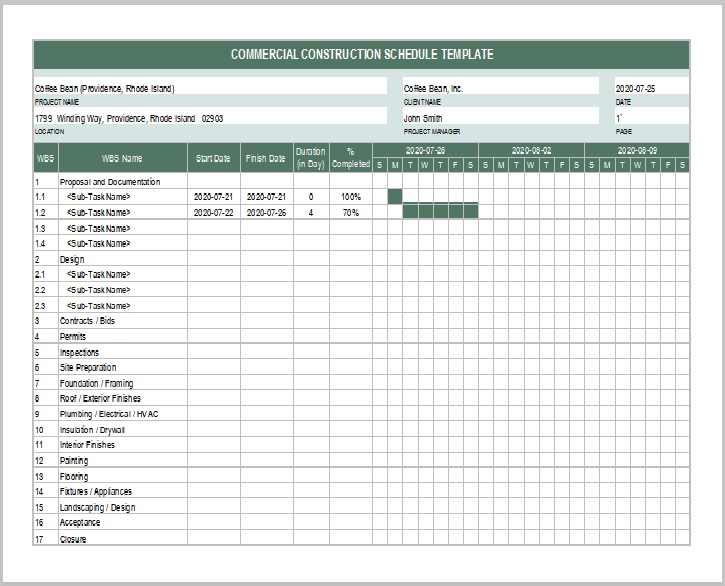Click the green Gantt bar for task 1.1
The width and height of the screenshot is (725, 586).
tap(395, 197)
